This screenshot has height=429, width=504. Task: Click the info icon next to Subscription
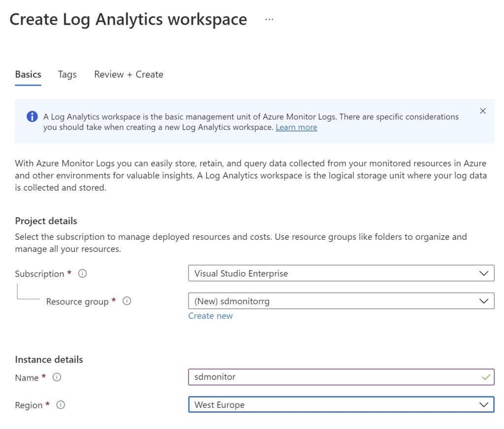[83, 274]
